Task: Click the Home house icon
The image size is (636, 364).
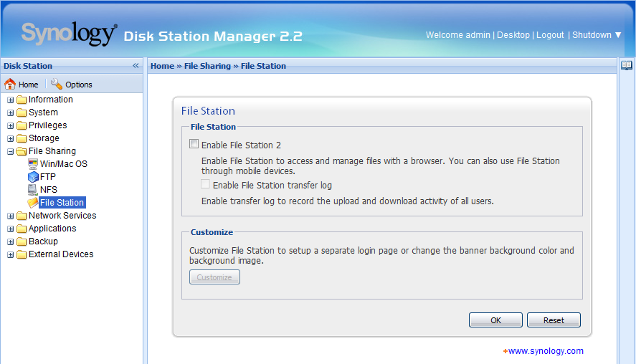Action: 10,84
